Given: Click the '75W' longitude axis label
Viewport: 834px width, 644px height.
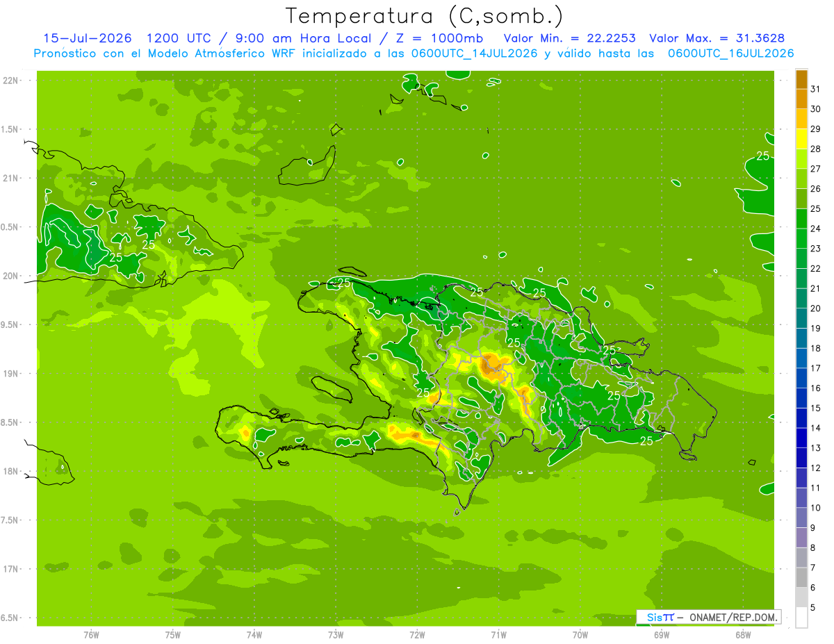Looking at the screenshot, I should point(173,634).
